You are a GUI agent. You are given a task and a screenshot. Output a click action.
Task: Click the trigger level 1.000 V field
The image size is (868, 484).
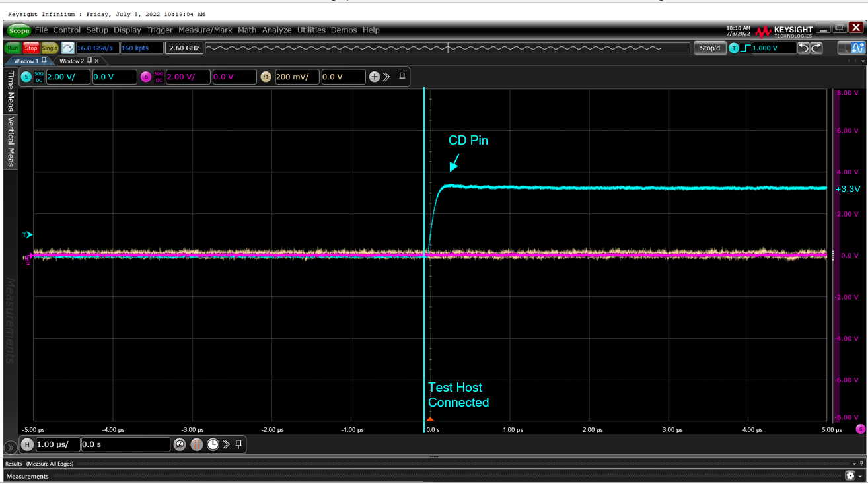pyautogui.click(x=773, y=48)
